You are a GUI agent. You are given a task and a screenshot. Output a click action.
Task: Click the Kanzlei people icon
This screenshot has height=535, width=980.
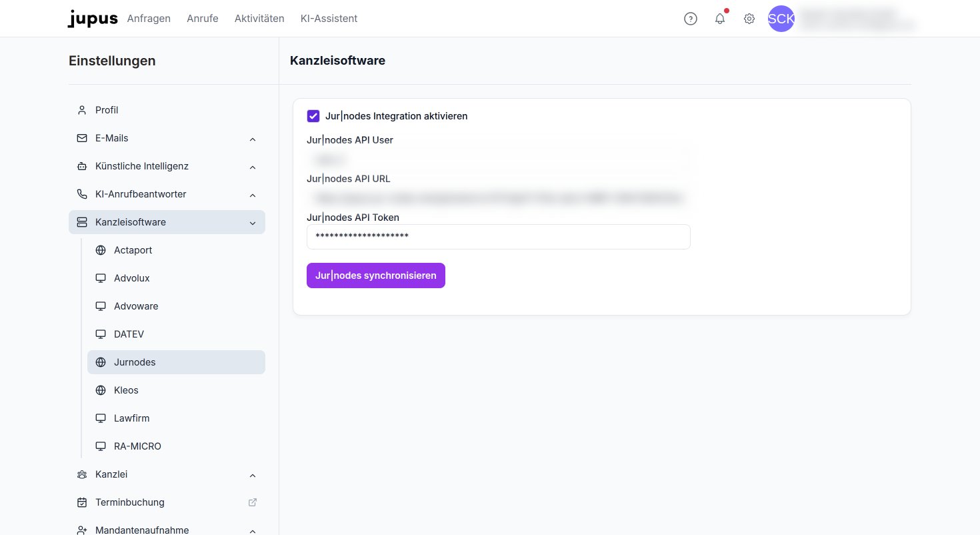pyautogui.click(x=82, y=474)
